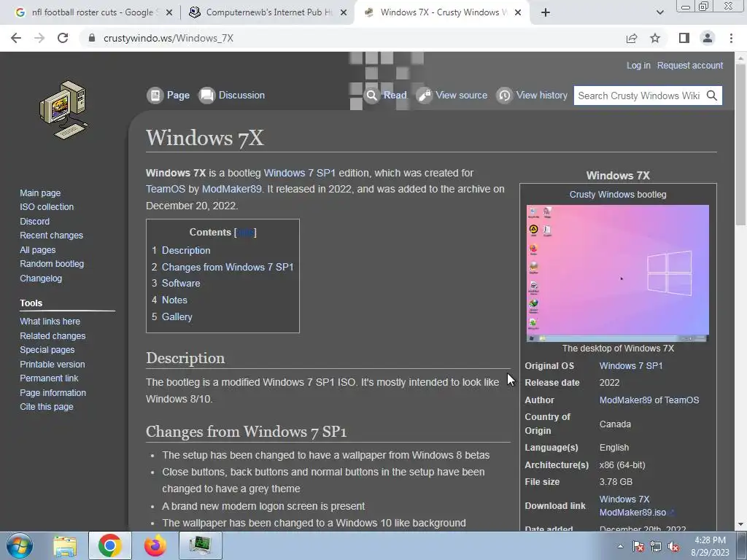The image size is (747, 560).
Task: Open What links here tool
Action: [50, 322]
